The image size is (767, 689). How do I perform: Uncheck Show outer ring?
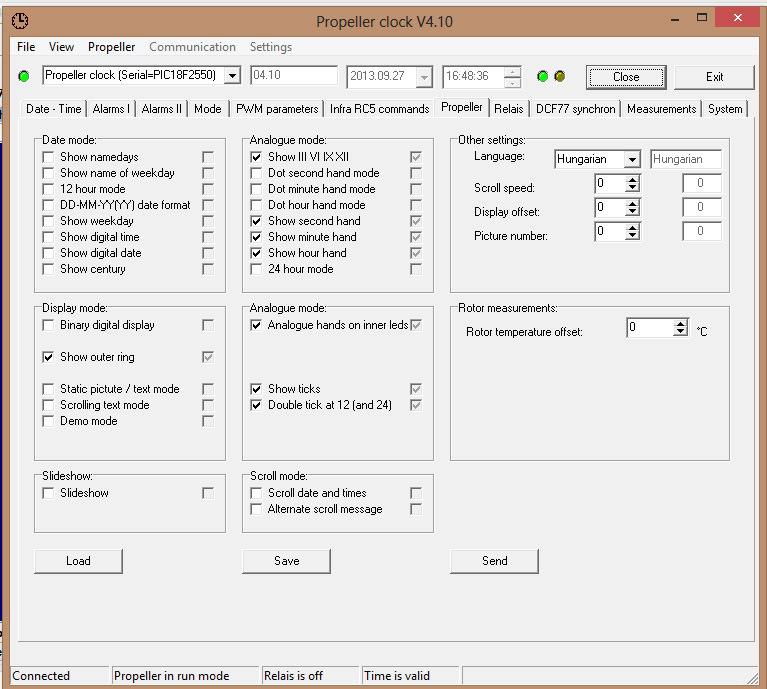48,357
